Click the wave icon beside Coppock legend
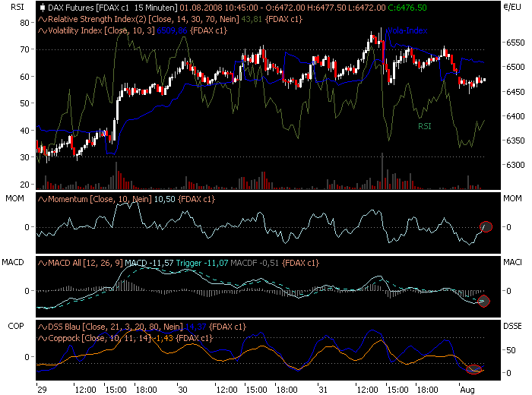Image resolution: width=532 pixels, height=395 pixels. tap(43, 338)
